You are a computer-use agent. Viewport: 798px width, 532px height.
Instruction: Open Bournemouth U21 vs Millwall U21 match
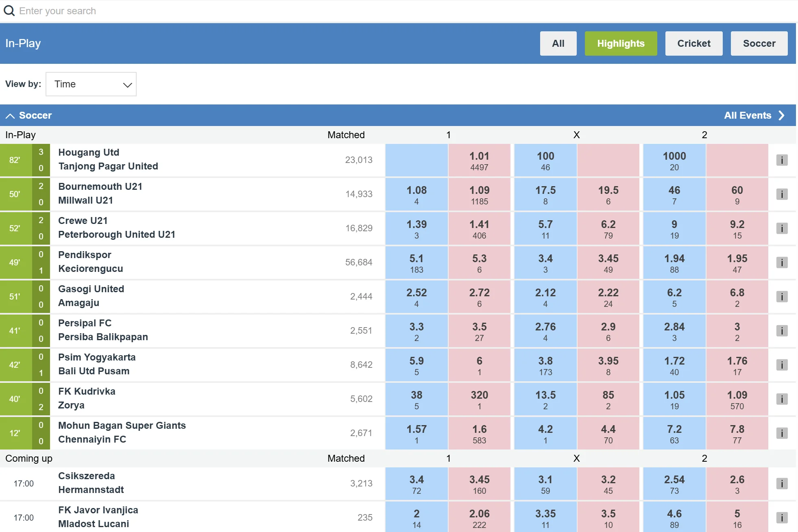point(100,193)
